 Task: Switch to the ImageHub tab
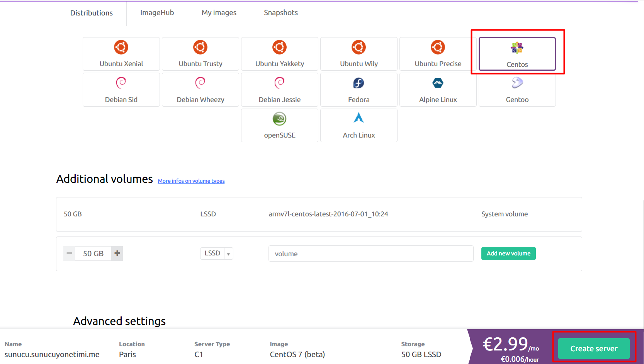tap(157, 13)
